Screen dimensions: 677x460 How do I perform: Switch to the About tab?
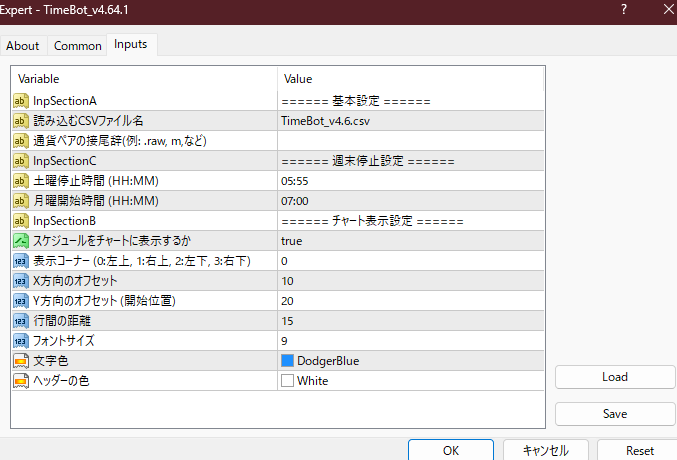coord(22,46)
